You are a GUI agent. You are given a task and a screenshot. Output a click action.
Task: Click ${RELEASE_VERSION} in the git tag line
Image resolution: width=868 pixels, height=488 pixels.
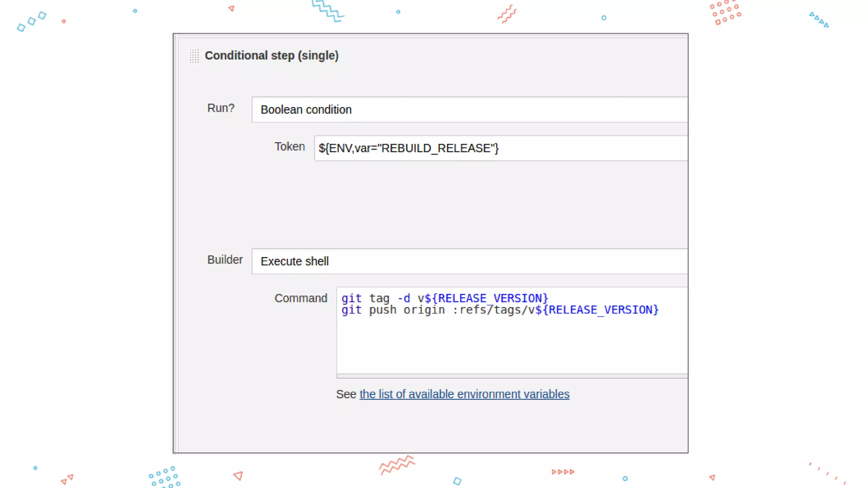(x=487, y=298)
